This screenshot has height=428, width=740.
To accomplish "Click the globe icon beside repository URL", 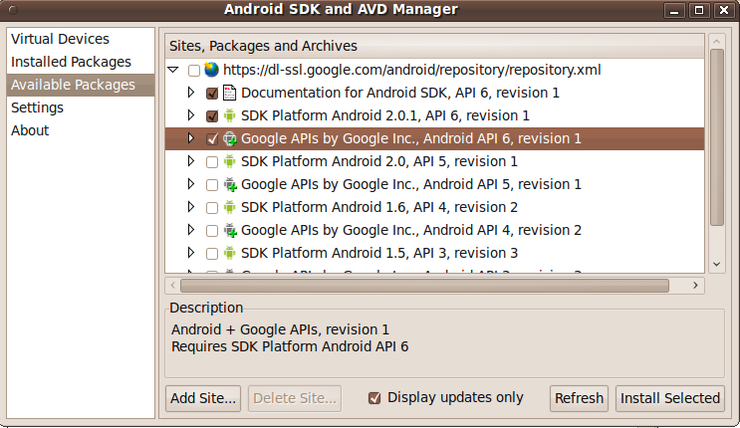I will pyautogui.click(x=211, y=70).
